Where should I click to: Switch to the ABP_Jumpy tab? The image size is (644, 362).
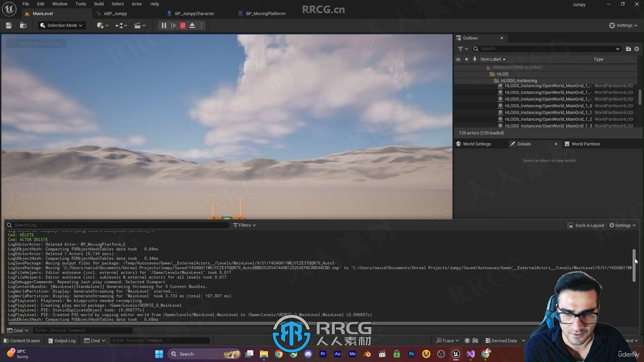click(115, 14)
